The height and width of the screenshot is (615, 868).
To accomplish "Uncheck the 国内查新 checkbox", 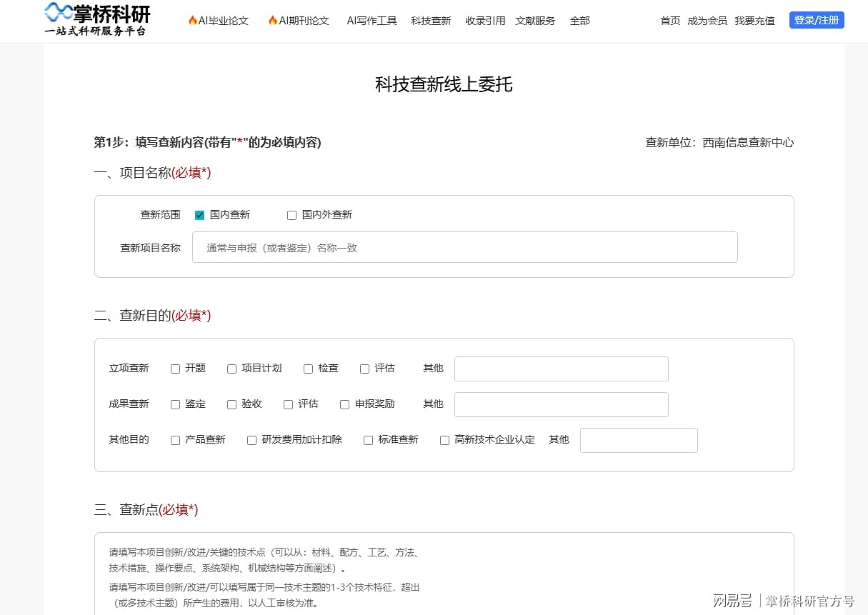I will (200, 215).
